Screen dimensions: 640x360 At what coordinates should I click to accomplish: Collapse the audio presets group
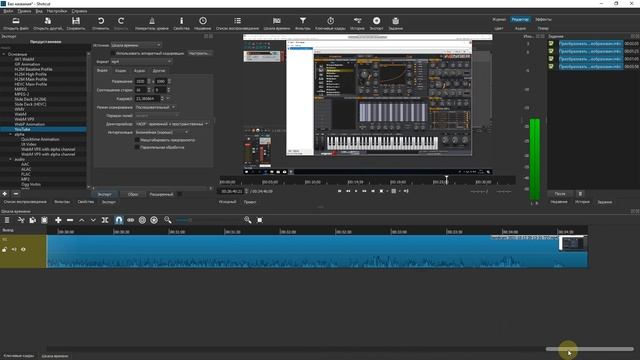[x=11, y=159]
